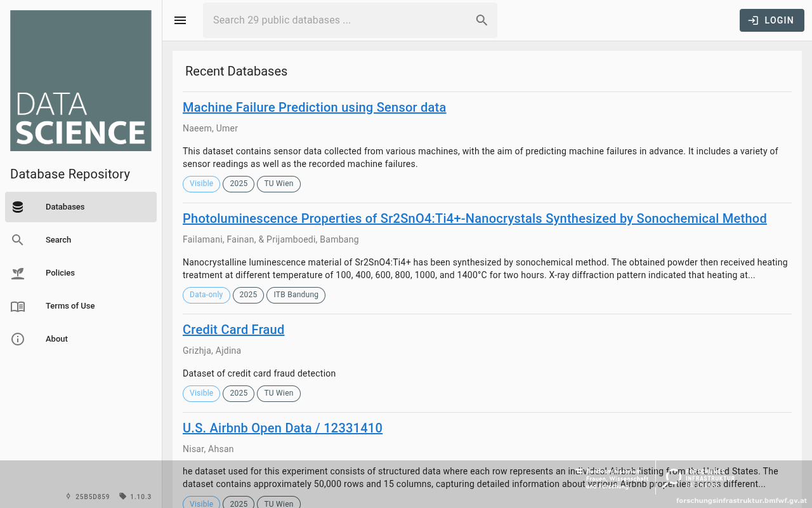The width and height of the screenshot is (812, 508).
Task: Click the Recent Databases heading
Action: 236,71
